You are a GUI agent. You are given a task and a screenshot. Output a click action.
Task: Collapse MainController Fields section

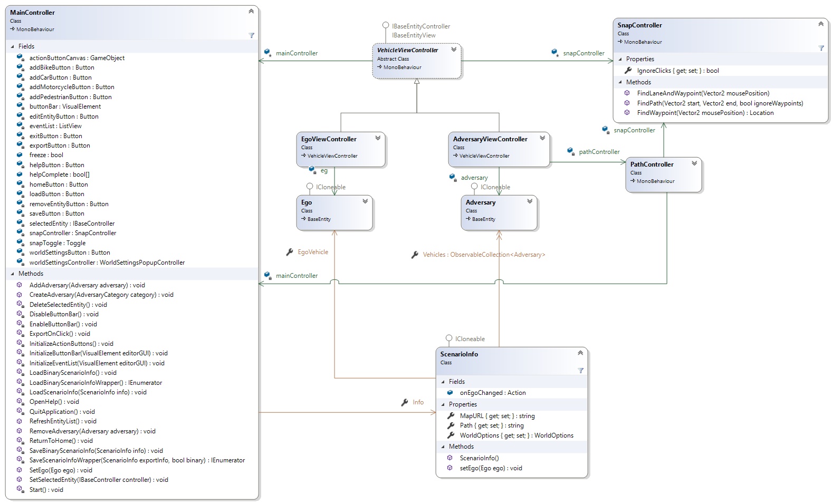(x=13, y=46)
